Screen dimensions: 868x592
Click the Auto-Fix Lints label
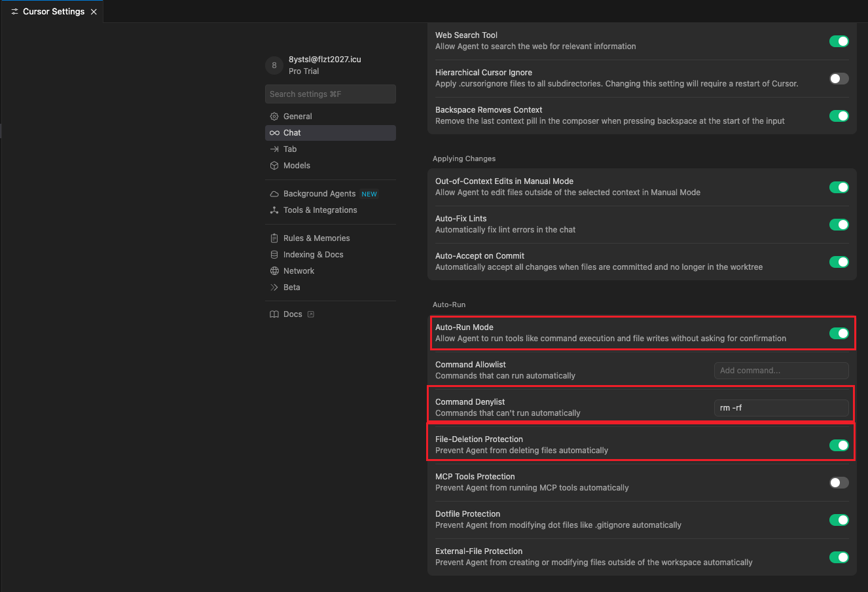tap(461, 219)
